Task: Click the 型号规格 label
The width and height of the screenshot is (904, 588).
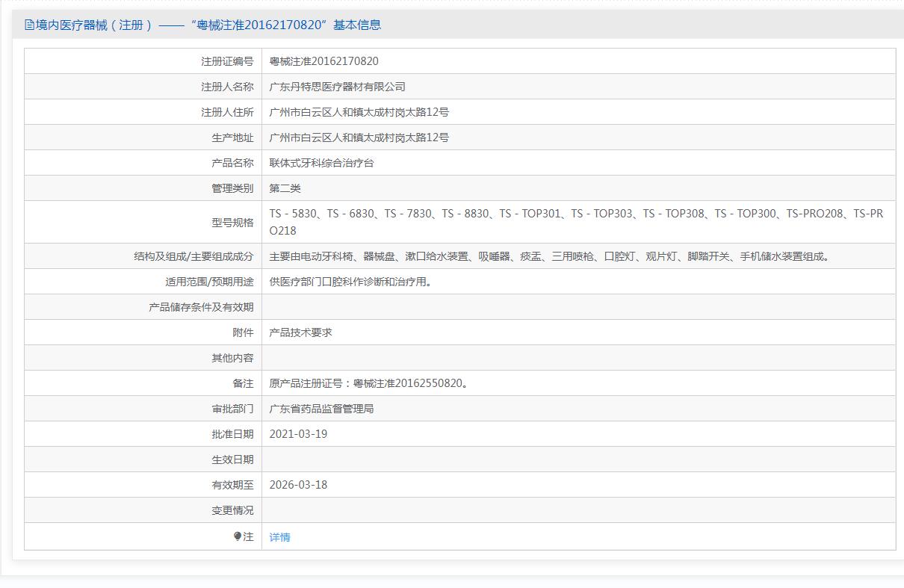Action: (232, 222)
